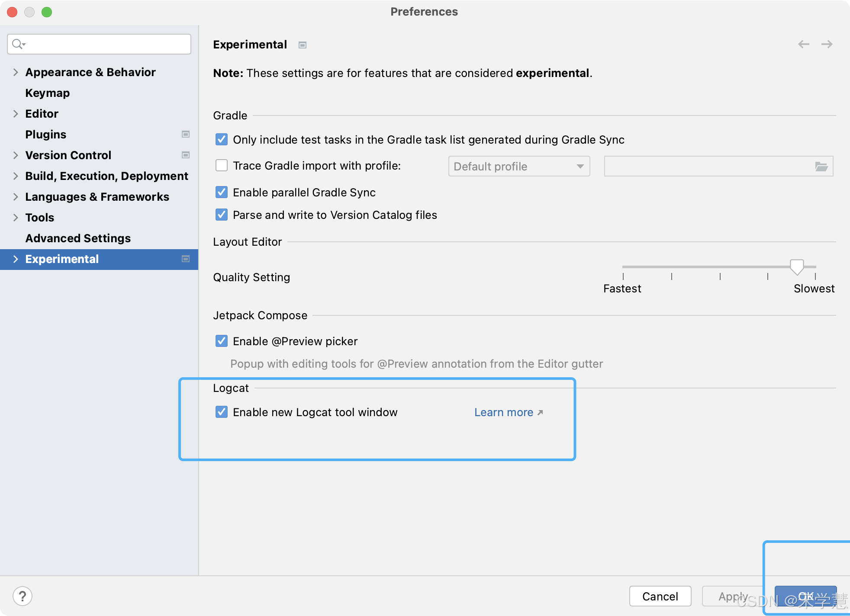Enable Trace Gradle import with profile
The image size is (850, 616).
tap(222, 166)
